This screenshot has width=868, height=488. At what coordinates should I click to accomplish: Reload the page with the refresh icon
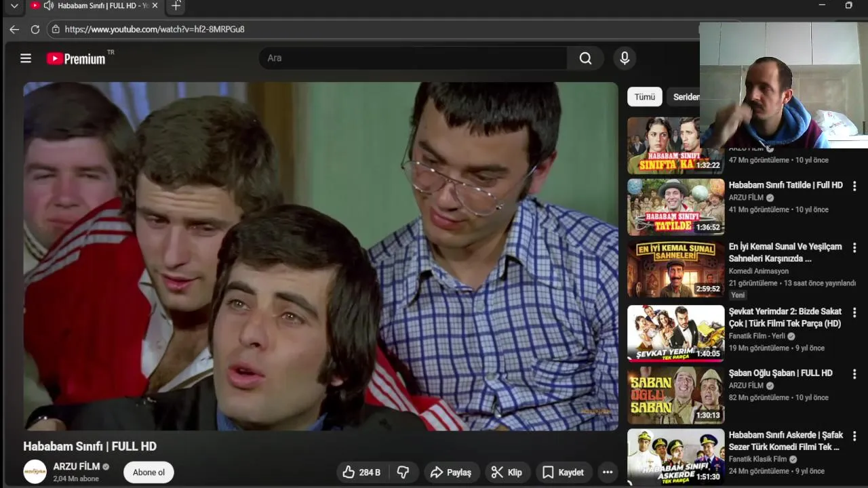click(35, 29)
